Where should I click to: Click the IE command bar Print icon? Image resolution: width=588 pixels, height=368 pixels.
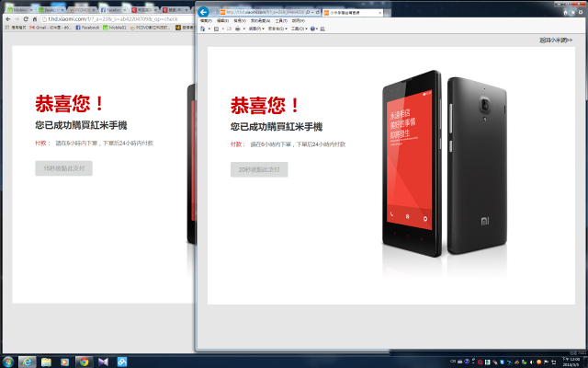(x=238, y=29)
